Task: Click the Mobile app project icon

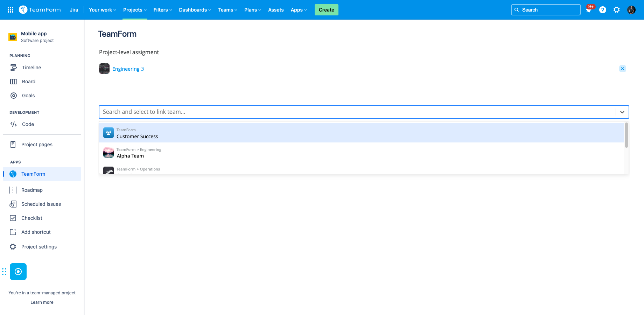Action: click(13, 37)
